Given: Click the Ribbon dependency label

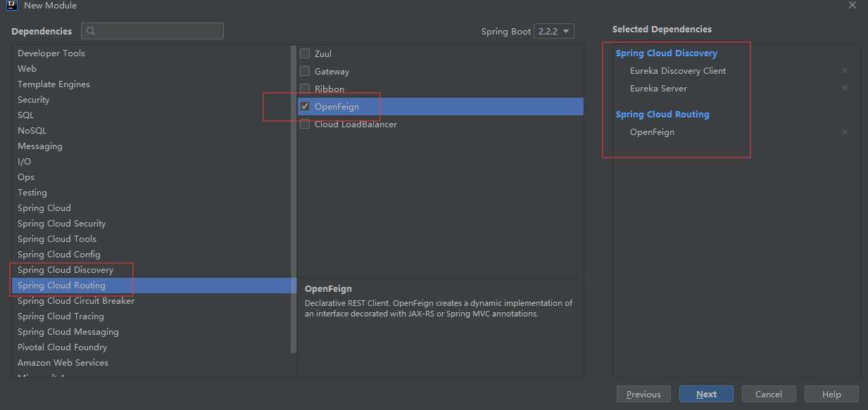Looking at the screenshot, I should 329,89.
